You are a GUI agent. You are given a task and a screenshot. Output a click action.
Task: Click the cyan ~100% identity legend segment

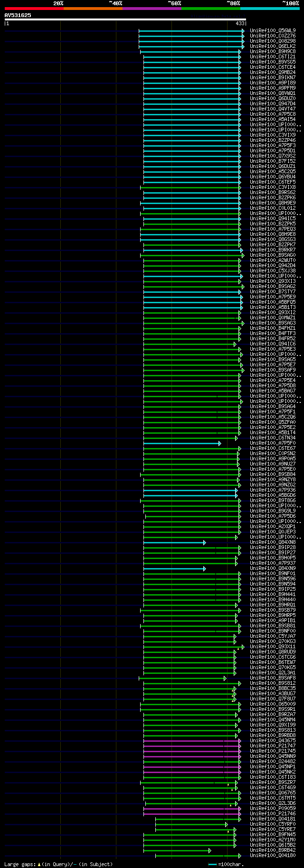pos(270,9)
